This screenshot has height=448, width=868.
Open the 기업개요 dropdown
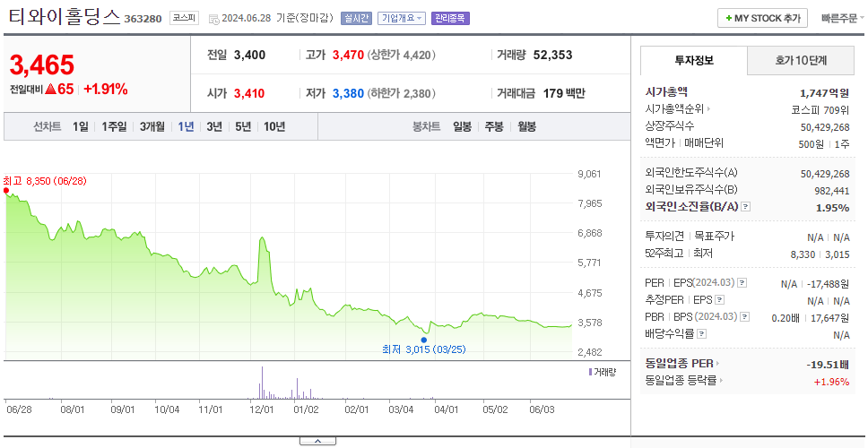(x=402, y=18)
